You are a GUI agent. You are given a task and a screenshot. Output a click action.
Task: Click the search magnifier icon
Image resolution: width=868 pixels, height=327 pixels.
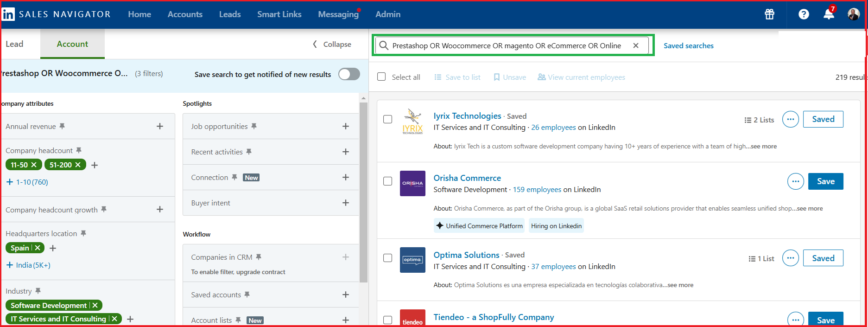(x=384, y=45)
